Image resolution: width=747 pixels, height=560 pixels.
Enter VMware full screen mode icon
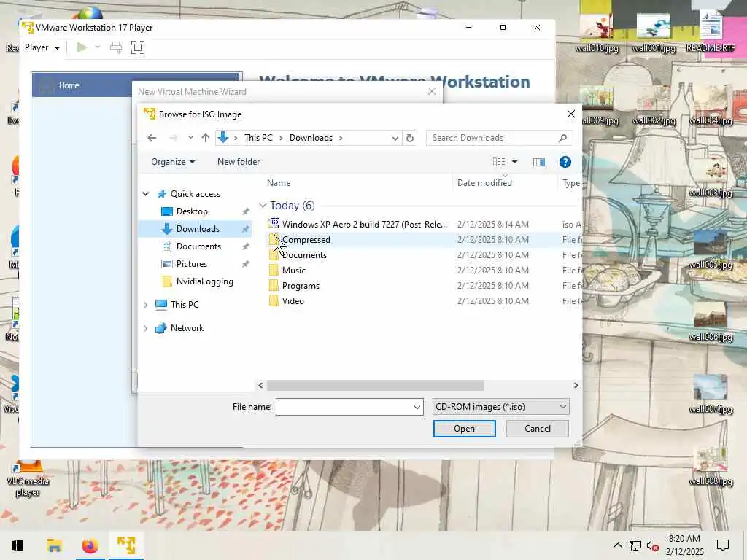(138, 47)
